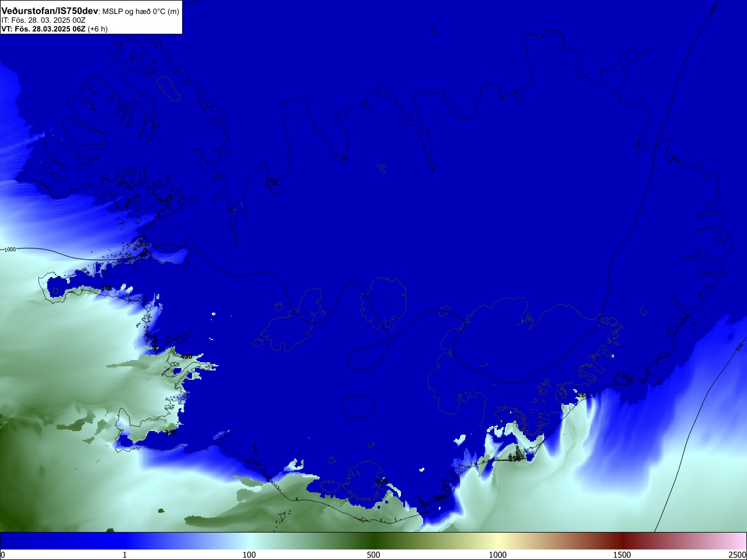Click the 'IT: Fös. 28. 03. 2025 00Z' line
The width and height of the screenshot is (747, 560).
(43, 20)
